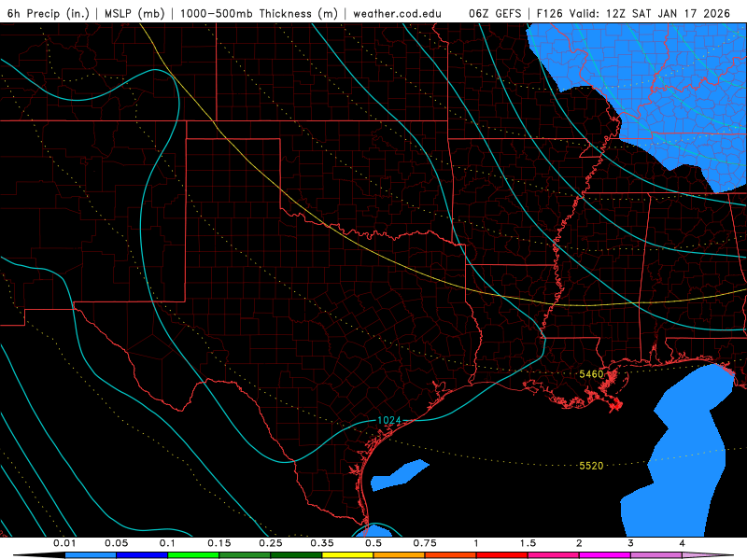Click the dark blue 0.05 legend swatch
This screenshot has width=747, height=560.
pyautogui.click(x=142, y=555)
